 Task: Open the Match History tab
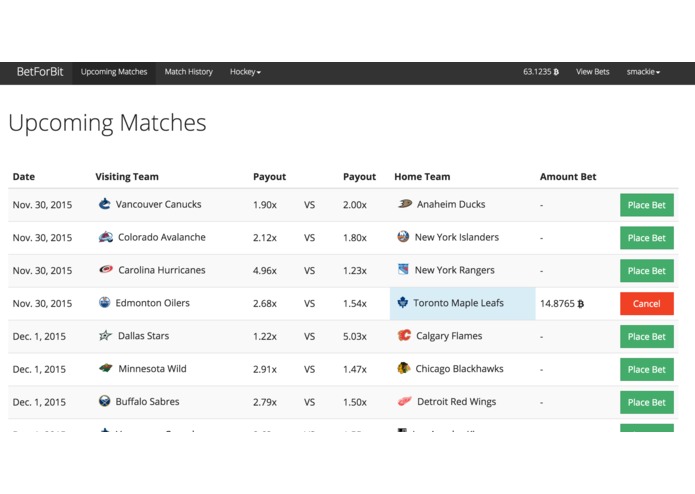pyautogui.click(x=188, y=72)
